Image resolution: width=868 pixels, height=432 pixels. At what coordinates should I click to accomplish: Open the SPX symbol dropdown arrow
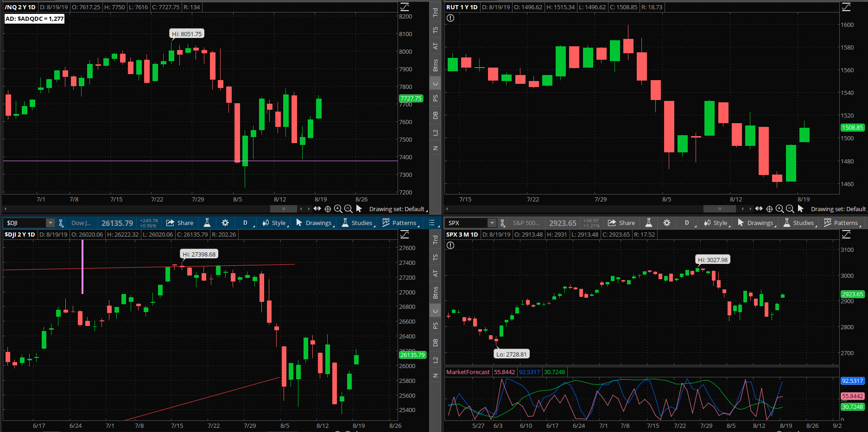pos(492,223)
